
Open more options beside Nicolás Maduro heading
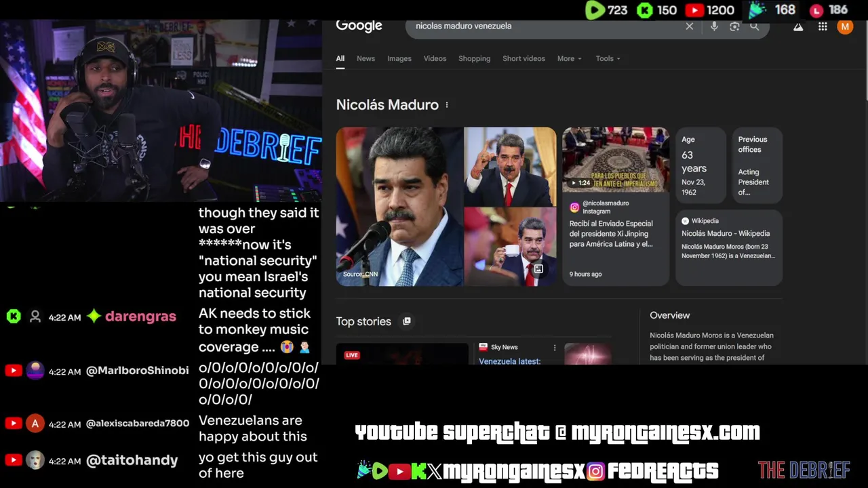pyautogui.click(x=446, y=105)
